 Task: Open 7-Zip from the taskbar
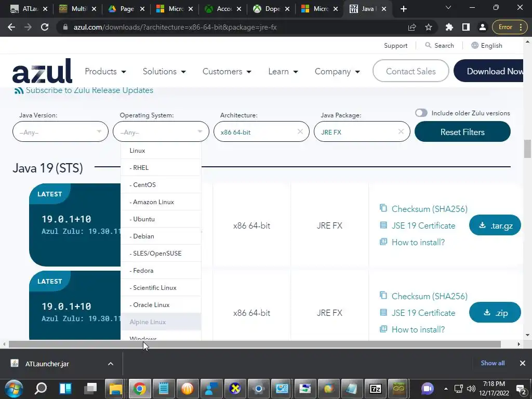click(375, 389)
